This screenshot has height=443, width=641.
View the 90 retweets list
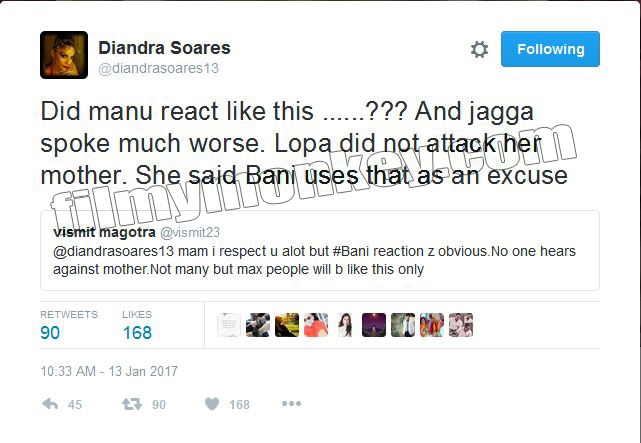click(x=69, y=325)
